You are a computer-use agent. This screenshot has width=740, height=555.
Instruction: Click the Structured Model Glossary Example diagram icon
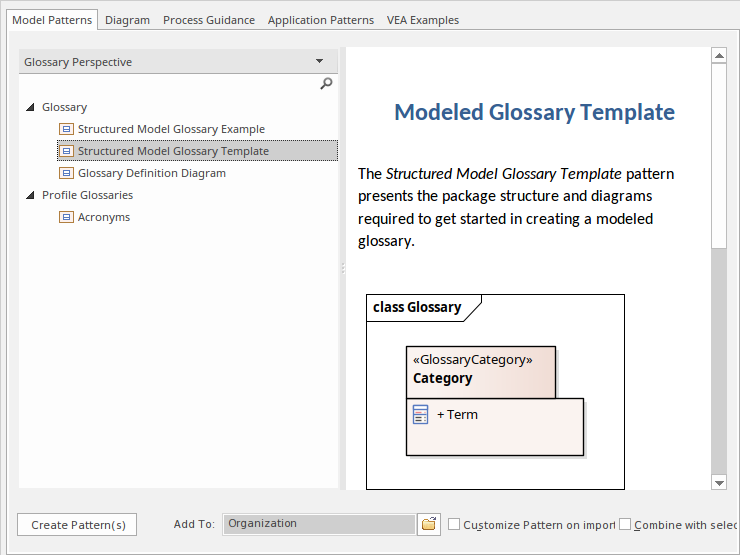(x=67, y=129)
